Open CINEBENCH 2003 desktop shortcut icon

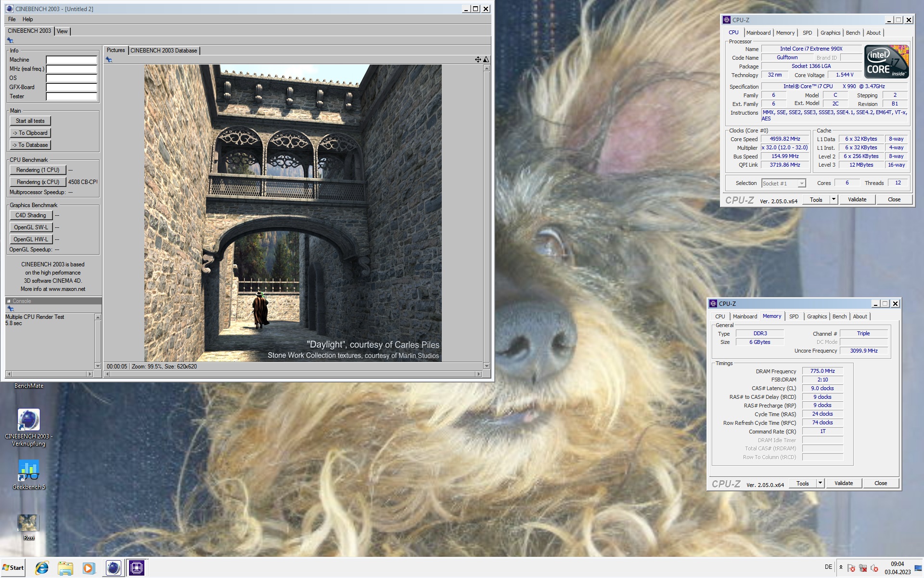[x=28, y=420]
